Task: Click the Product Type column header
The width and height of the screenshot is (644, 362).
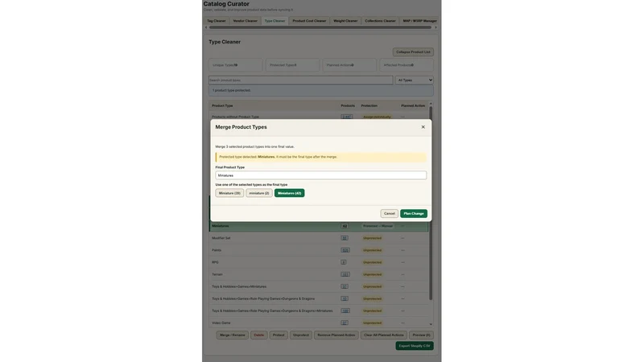Action: (222, 105)
